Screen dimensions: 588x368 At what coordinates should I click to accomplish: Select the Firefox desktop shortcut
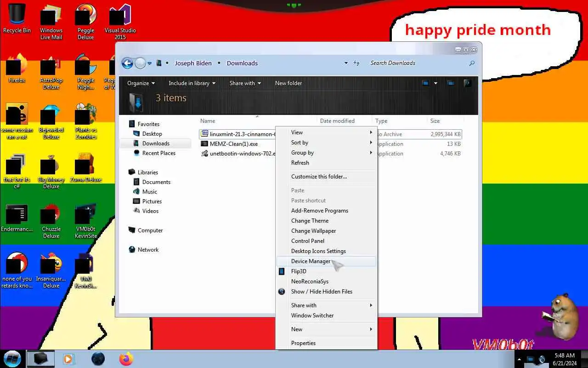[x=17, y=68]
